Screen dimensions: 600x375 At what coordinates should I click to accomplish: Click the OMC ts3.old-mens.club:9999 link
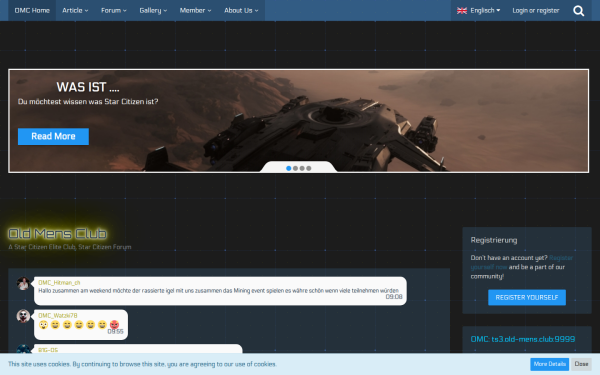click(523, 339)
